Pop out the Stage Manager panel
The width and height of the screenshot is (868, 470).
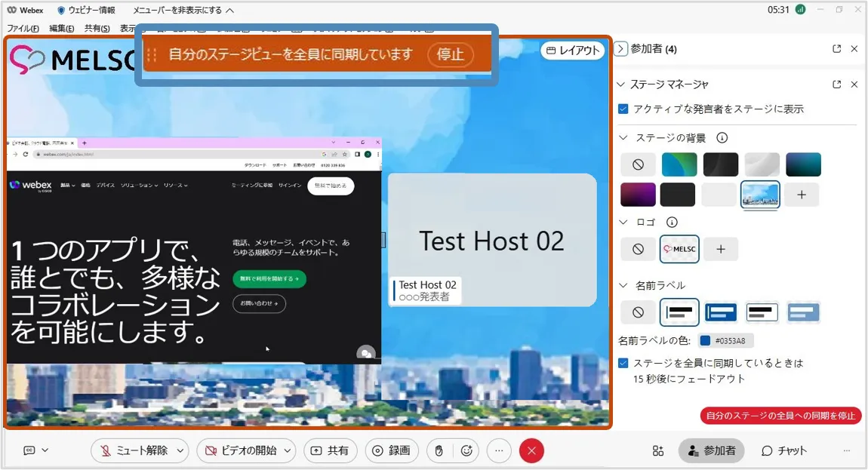[836, 84]
